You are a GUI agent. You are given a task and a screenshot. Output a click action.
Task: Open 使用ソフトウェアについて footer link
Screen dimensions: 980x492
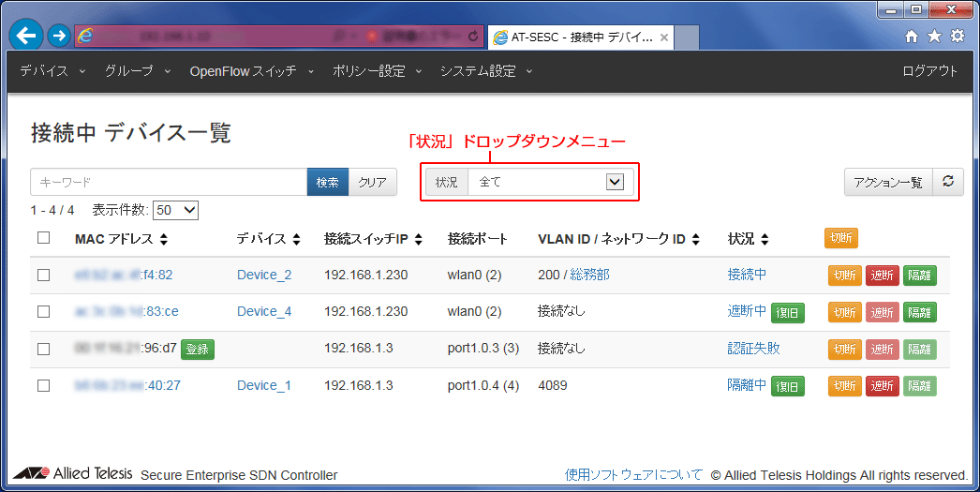tap(633, 475)
